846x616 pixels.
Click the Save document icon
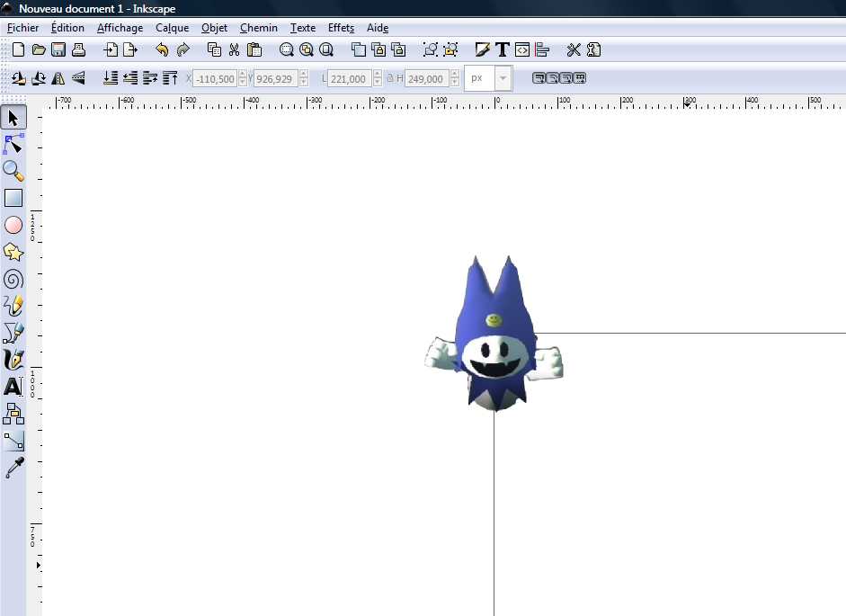coord(58,49)
